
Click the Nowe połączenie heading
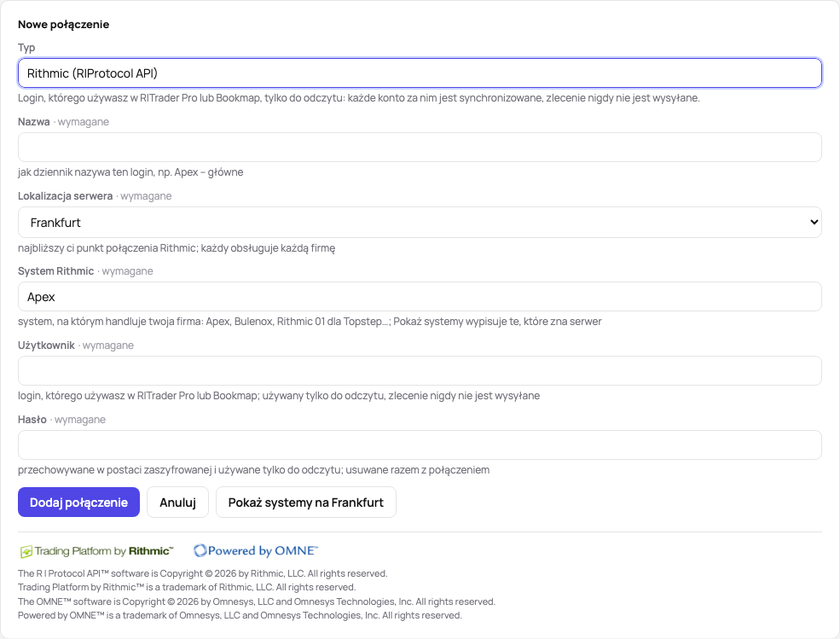point(64,24)
